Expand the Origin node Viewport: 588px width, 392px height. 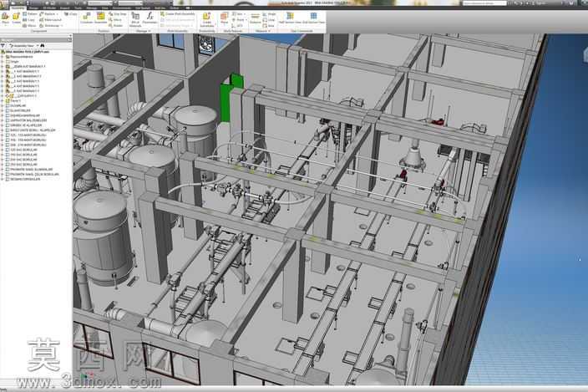tap(3, 62)
